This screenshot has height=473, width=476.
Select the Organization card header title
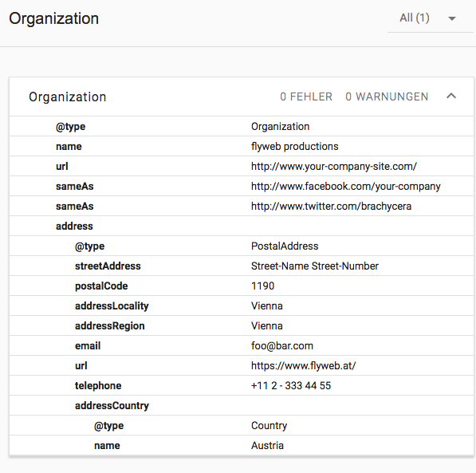68,97
